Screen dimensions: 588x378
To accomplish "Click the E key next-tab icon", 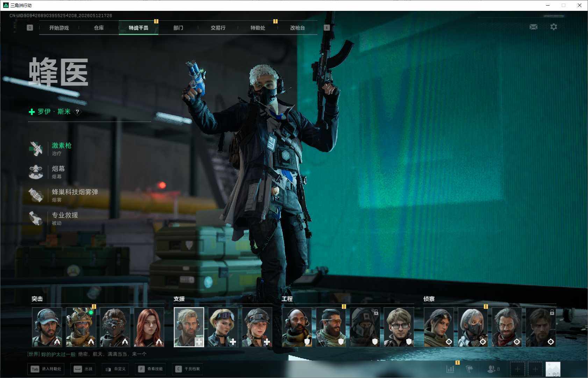I will [x=327, y=28].
